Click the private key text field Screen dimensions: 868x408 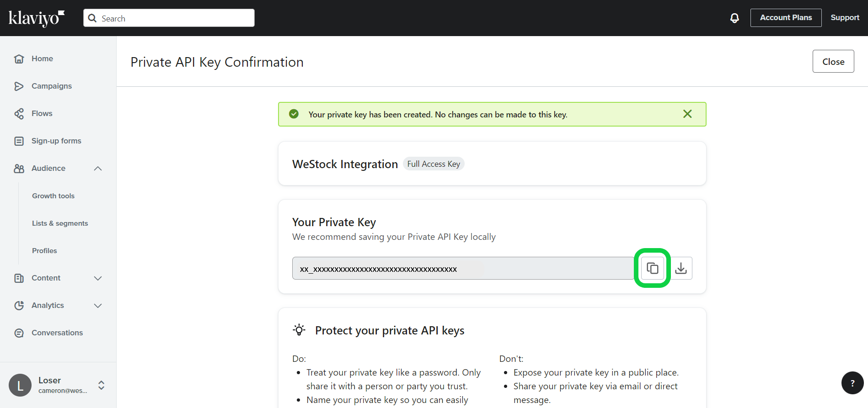click(463, 268)
